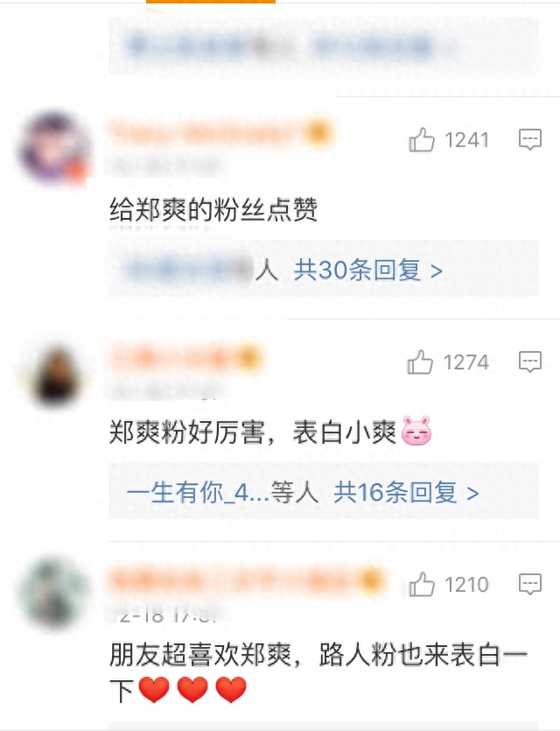Screen dimensions: 560x731
Task: Like the comment with 1274 likes
Action: (x=420, y=362)
